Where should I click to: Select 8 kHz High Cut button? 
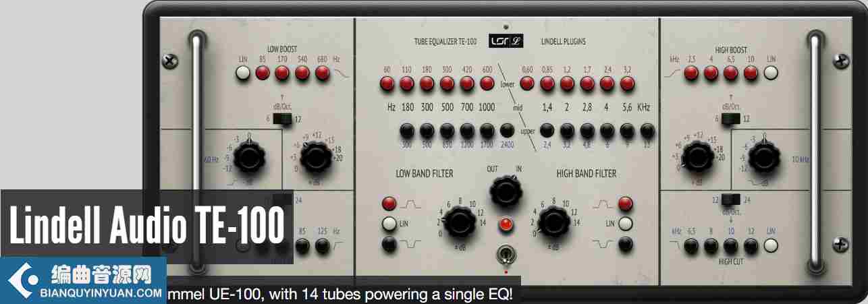711,246
